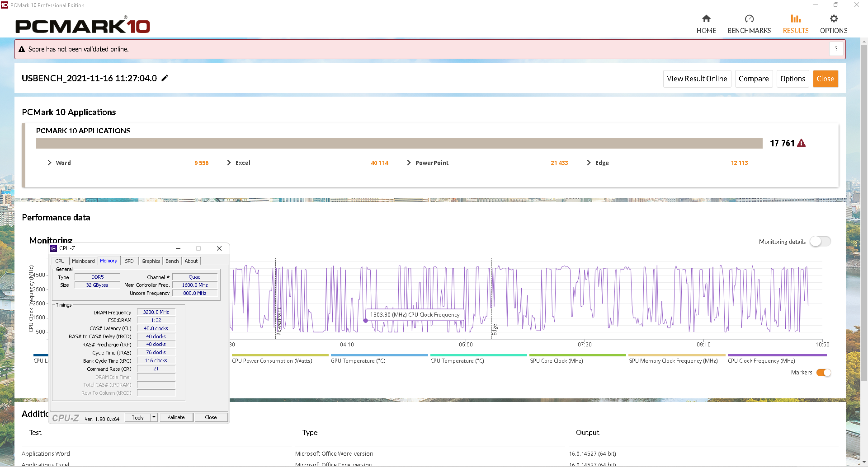Open the CPU-Z Tools dropdown arrow
Image resolution: width=868 pixels, height=467 pixels.
pos(154,417)
